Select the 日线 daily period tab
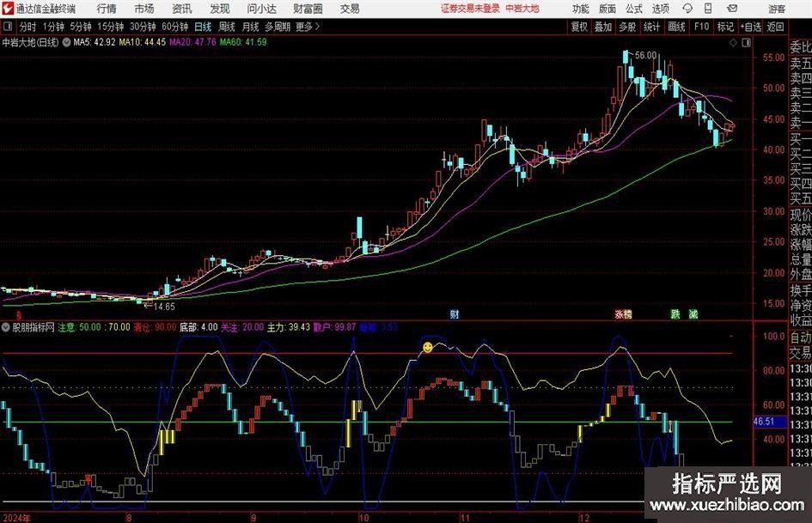 [203, 27]
